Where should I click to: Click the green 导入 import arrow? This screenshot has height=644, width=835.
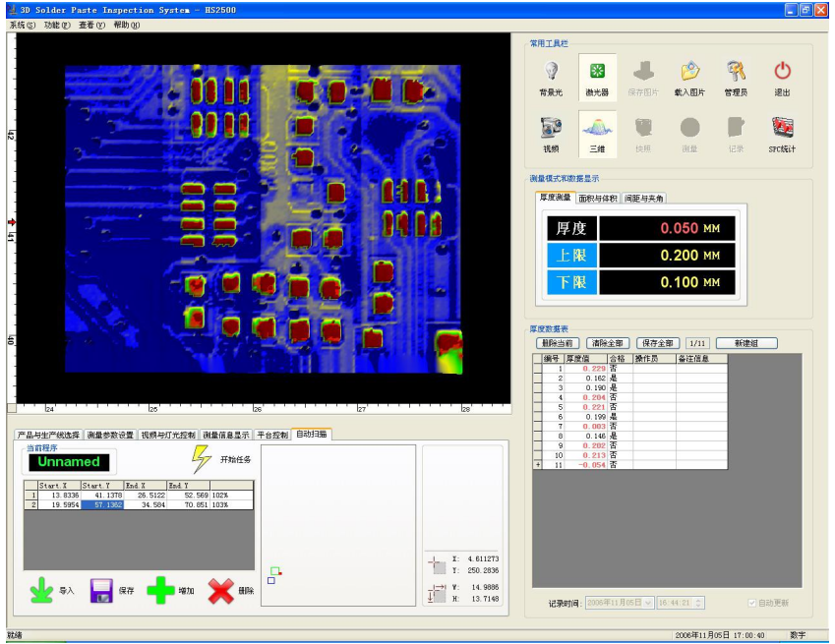(41, 590)
